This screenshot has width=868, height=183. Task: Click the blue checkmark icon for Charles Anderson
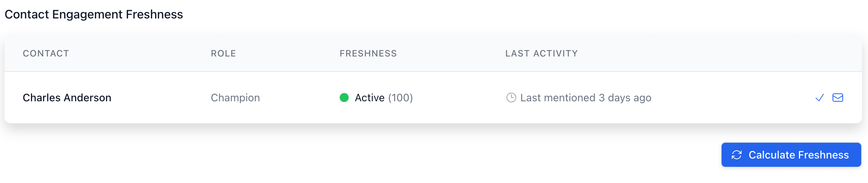[819, 98]
